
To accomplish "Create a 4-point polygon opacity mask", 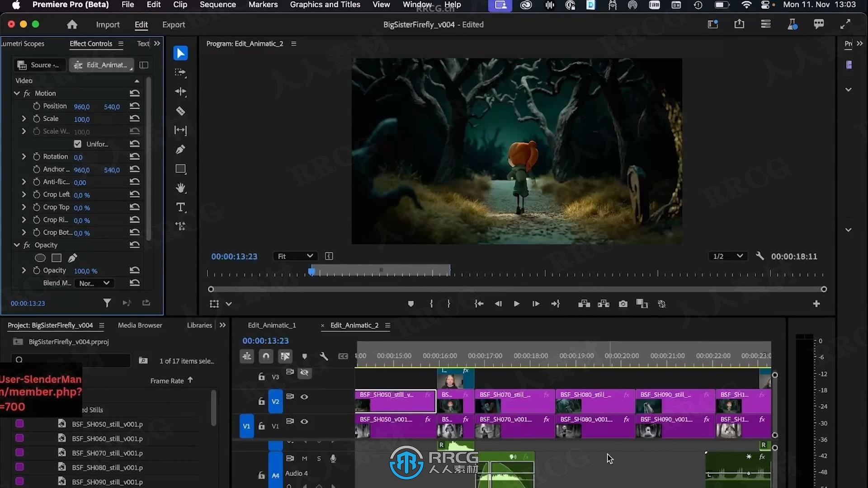I will click(57, 258).
